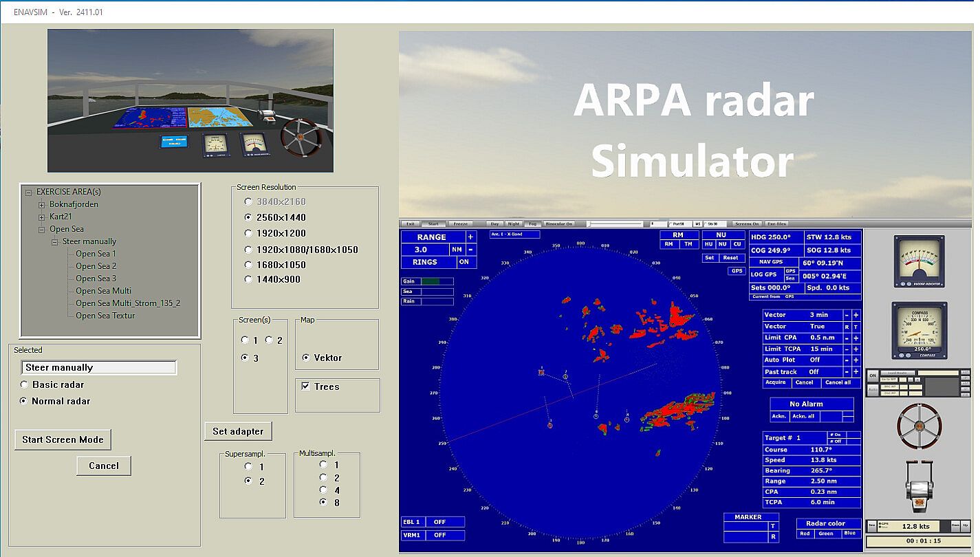980x557 pixels.
Task: Click the plus button for Limit CPA
Action: [856, 338]
